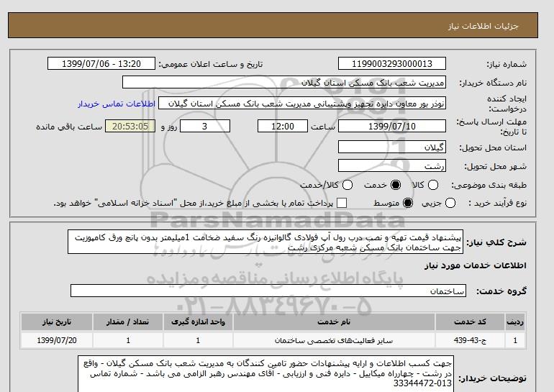
Task: Select the خدمت radio button
Action: click(396, 185)
